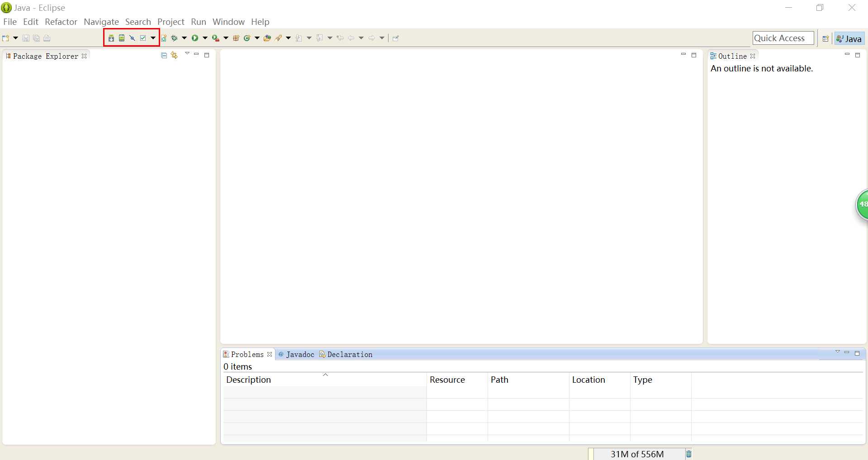Expand the New wizard dropdown arrow
This screenshot has height=460, width=868.
(x=15, y=38)
